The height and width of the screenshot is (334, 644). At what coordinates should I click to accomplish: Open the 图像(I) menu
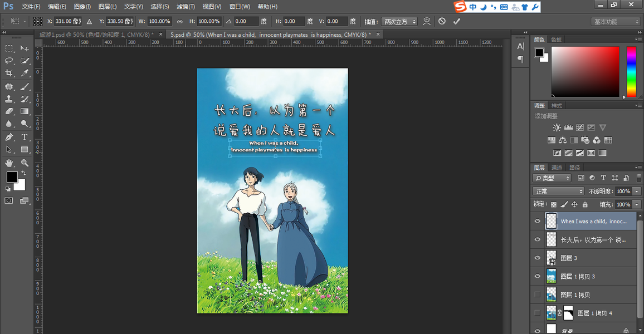pos(82,7)
